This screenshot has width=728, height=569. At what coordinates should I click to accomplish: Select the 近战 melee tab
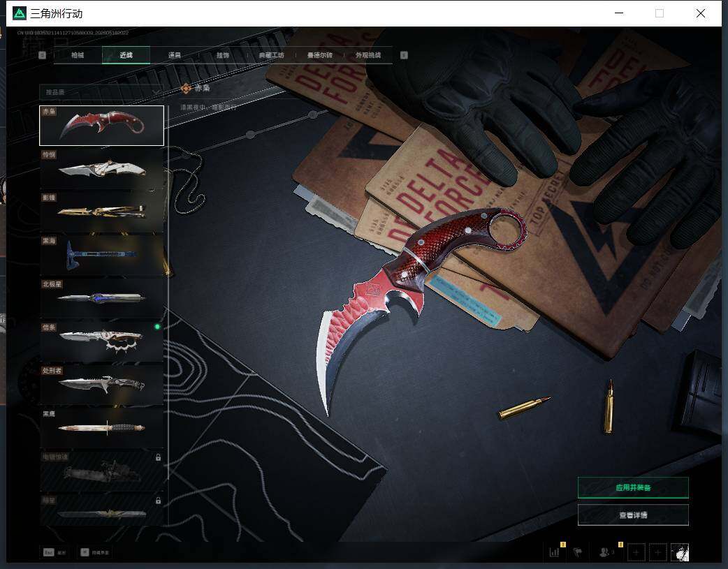[126, 55]
